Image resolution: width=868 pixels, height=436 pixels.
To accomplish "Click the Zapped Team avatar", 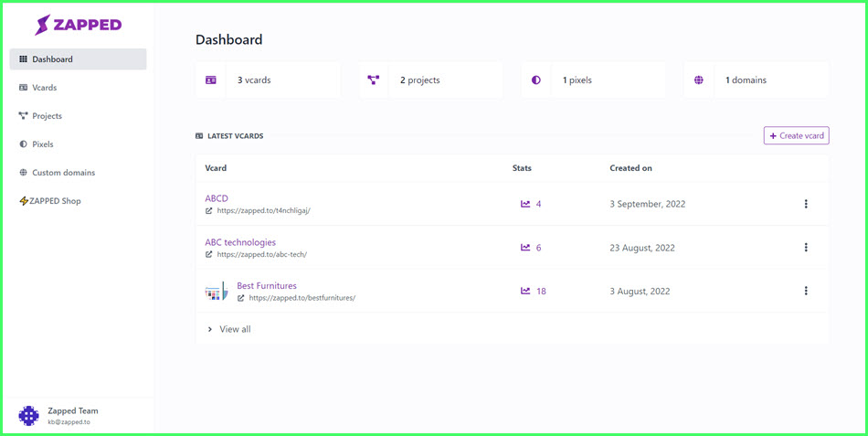I will click(29, 416).
